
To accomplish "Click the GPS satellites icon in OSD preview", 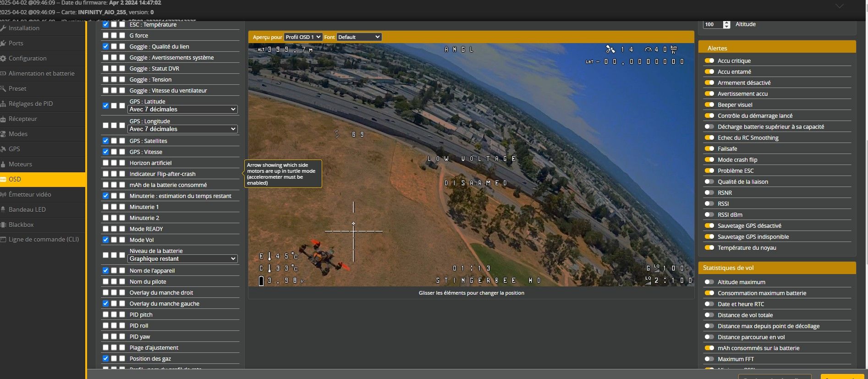I will [x=610, y=49].
